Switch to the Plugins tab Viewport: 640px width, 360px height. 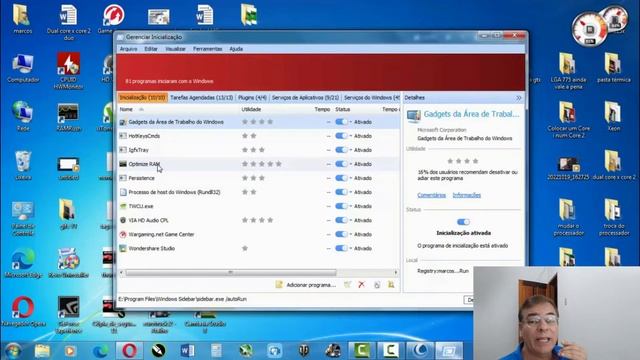point(252,98)
